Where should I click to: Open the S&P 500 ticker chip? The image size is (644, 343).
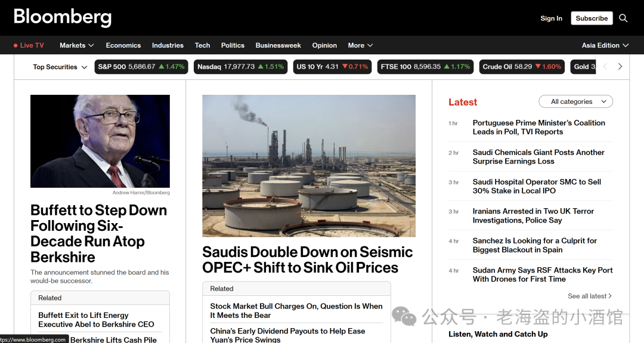[141, 67]
